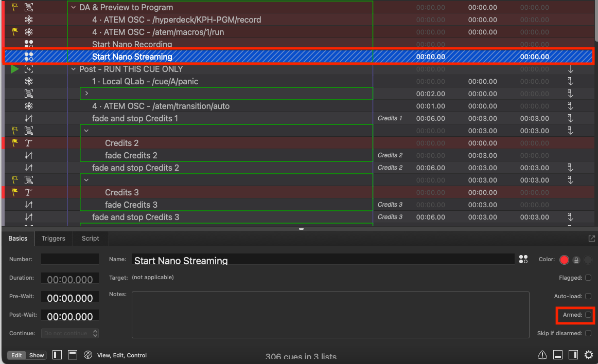Open the Script tab
The image size is (598, 364).
point(91,238)
